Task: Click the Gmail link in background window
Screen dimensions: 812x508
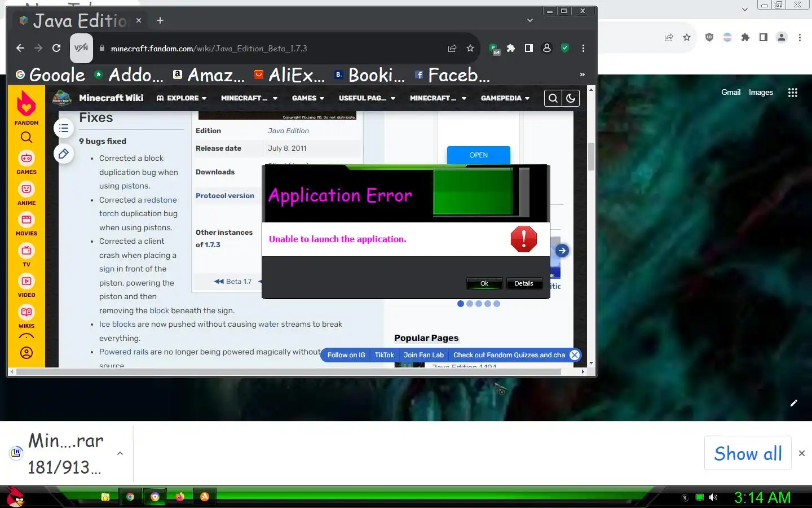Action: [x=731, y=92]
